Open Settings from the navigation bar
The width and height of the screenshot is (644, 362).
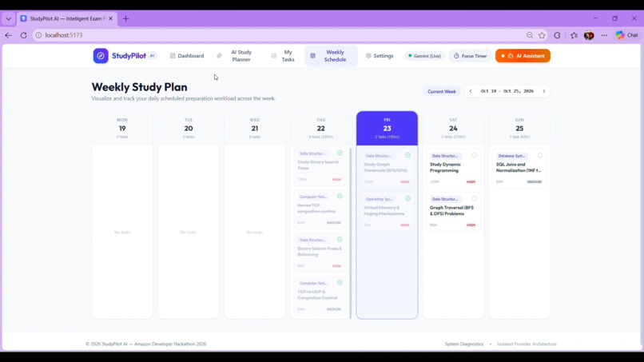(380, 56)
